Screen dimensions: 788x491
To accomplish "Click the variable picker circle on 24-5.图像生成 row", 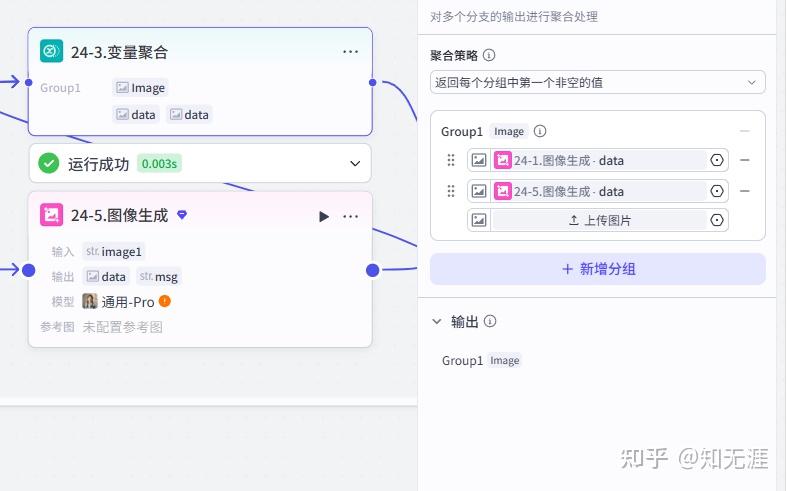I will [x=717, y=191].
